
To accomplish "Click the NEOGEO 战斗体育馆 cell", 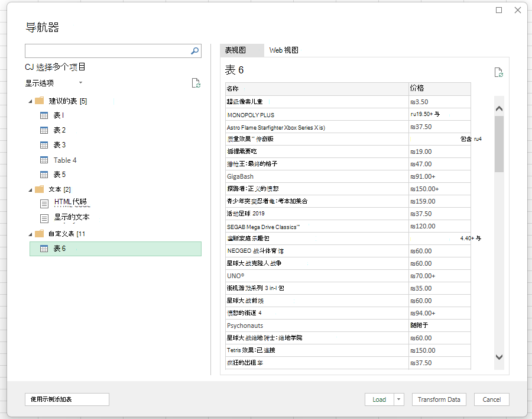I will (x=317, y=251).
